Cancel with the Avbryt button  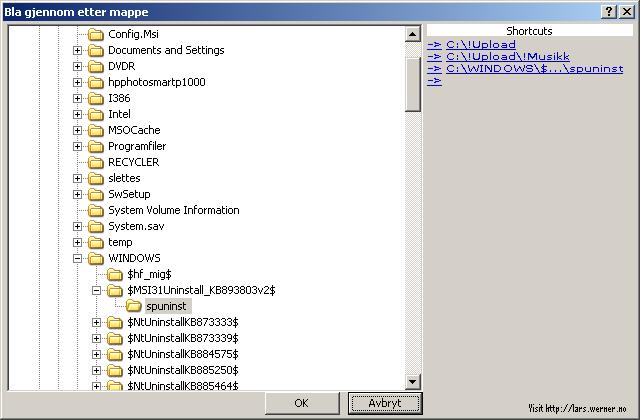pos(385,403)
